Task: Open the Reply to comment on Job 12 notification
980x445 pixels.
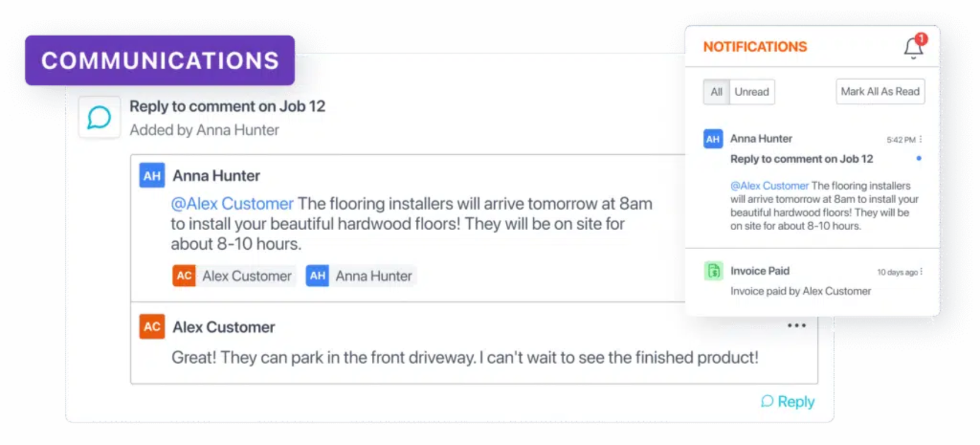Action: pyautogui.click(x=801, y=159)
